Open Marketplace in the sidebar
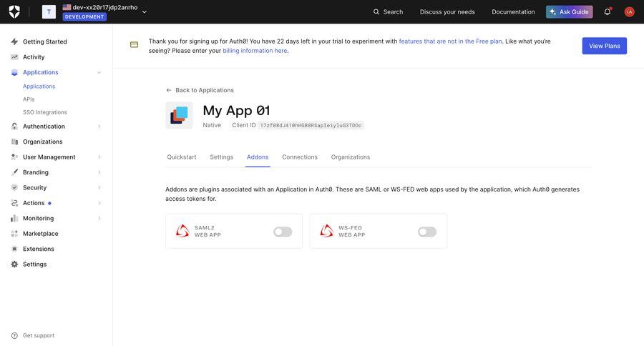This screenshot has width=644, height=346. click(41, 234)
